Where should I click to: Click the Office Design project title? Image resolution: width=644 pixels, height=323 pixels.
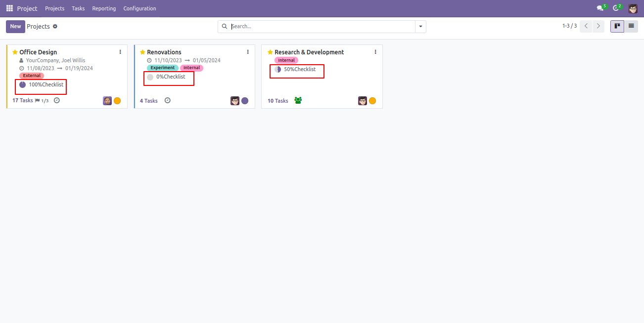[x=38, y=52]
